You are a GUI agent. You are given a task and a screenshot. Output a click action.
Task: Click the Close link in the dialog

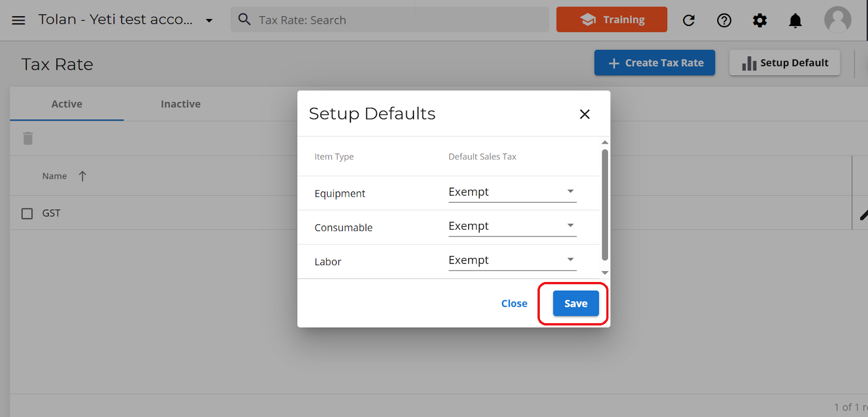pos(514,304)
